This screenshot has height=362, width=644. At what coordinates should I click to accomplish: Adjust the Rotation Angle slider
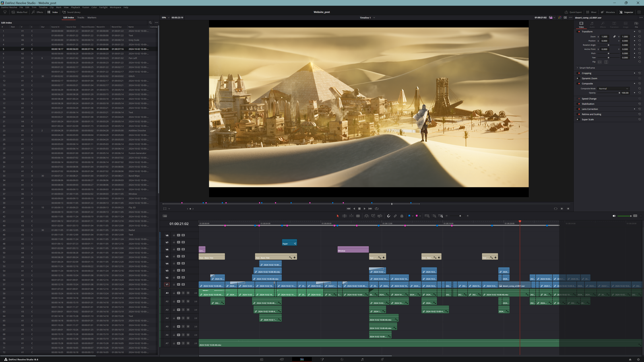pos(608,45)
